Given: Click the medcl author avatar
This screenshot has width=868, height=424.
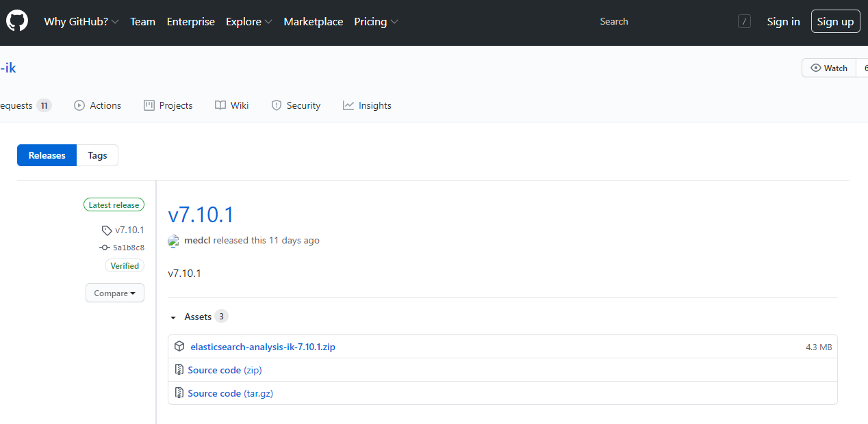Looking at the screenshot, I should (174, 241).
